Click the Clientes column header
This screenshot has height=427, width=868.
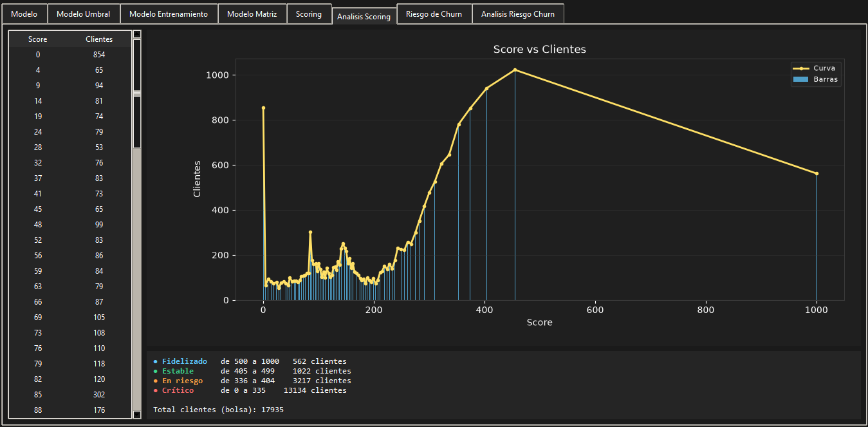pos(99,39)
